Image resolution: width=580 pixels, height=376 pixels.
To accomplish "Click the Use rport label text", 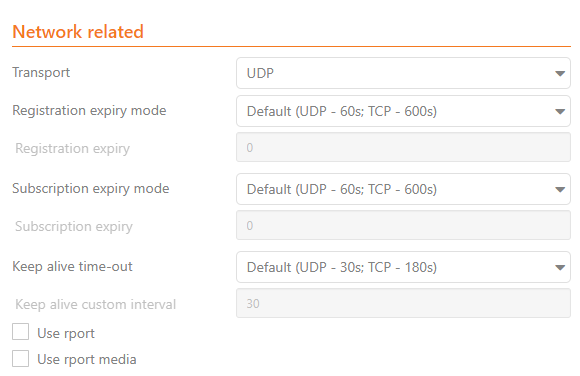I will 66,334.
